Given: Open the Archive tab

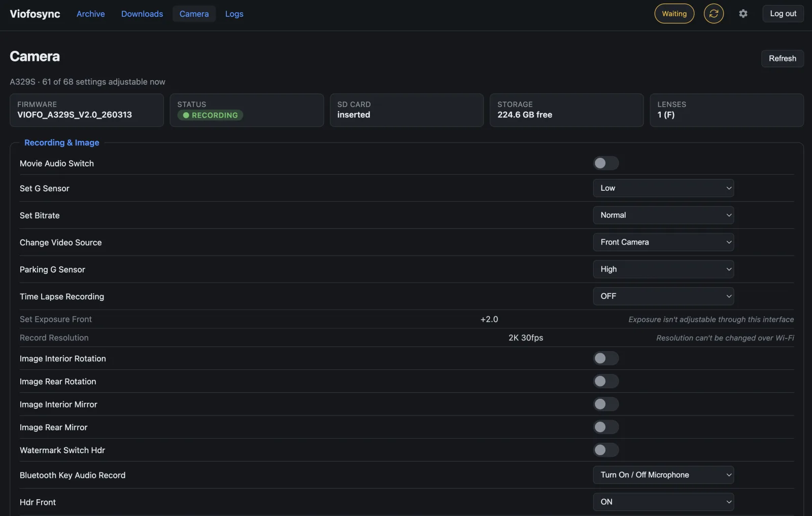Looking at the screenshot, I should click(91, 14).
